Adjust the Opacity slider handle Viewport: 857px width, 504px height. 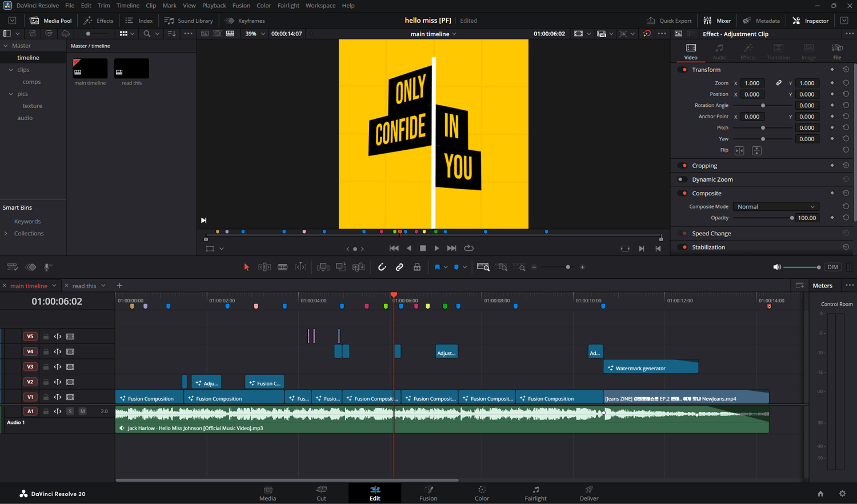click(792, 218)
